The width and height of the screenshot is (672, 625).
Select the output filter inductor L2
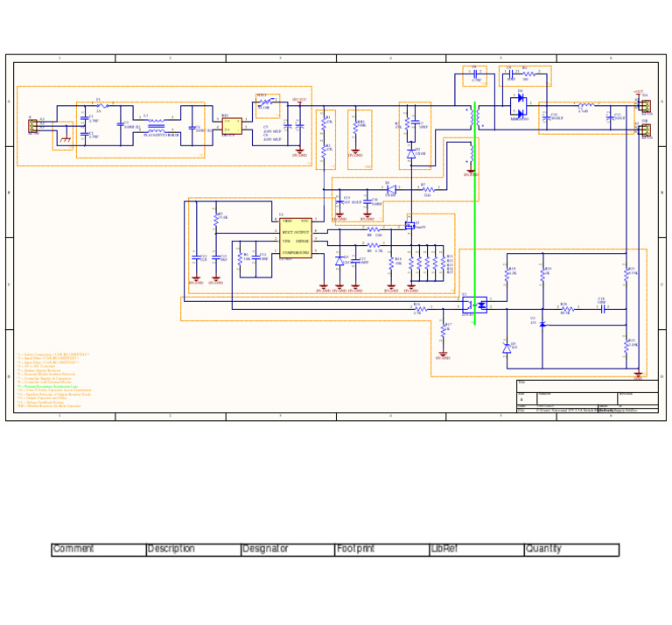pos(586,105)
